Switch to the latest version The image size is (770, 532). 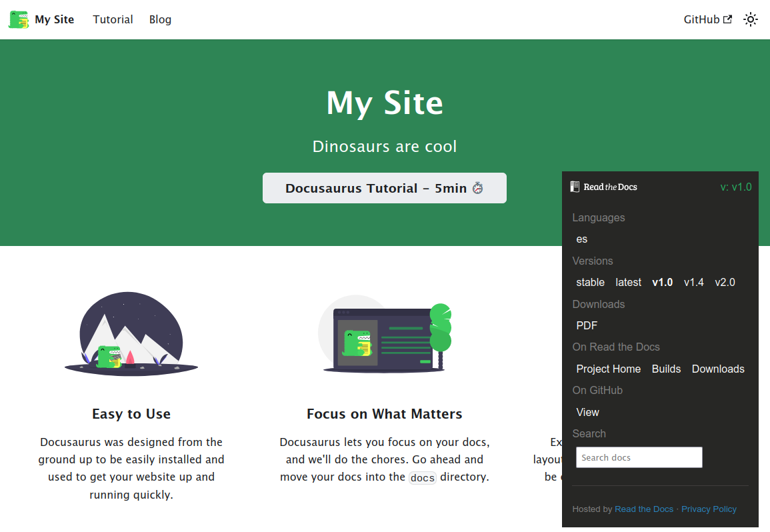[629, 283]
